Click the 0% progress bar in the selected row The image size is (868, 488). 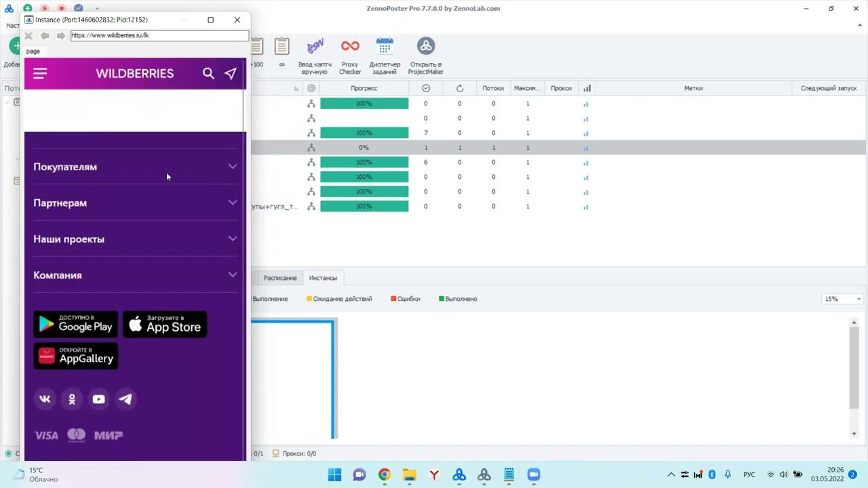coord(364,148)
